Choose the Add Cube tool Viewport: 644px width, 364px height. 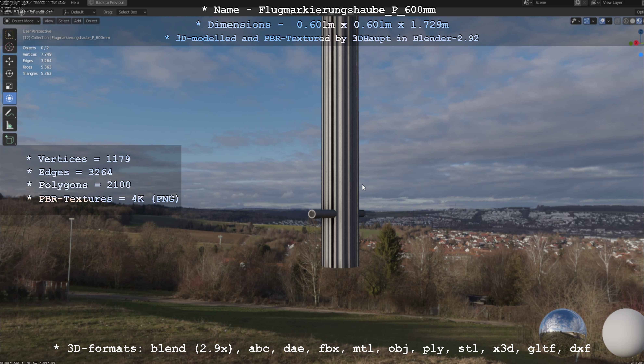[9, 140]
